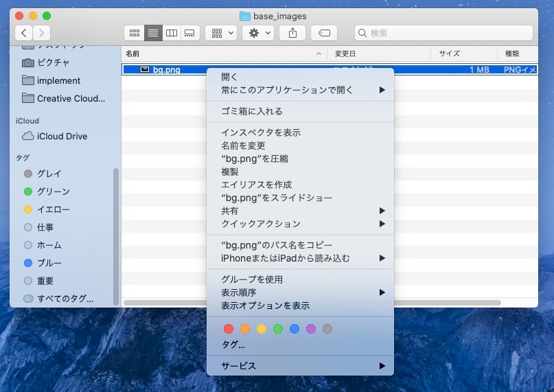Expand the 共有 submenu
Screen dimensions: 554x392
300,211
